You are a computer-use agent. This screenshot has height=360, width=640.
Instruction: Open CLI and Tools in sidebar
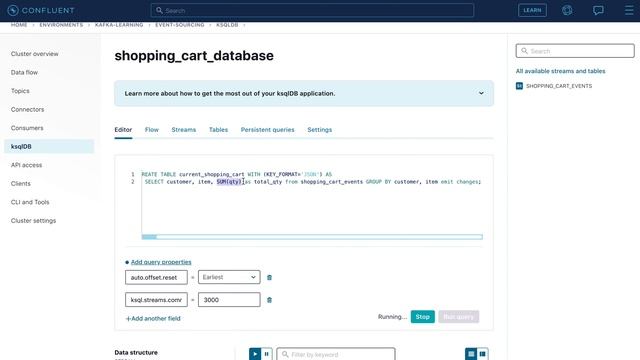[30, 202]
